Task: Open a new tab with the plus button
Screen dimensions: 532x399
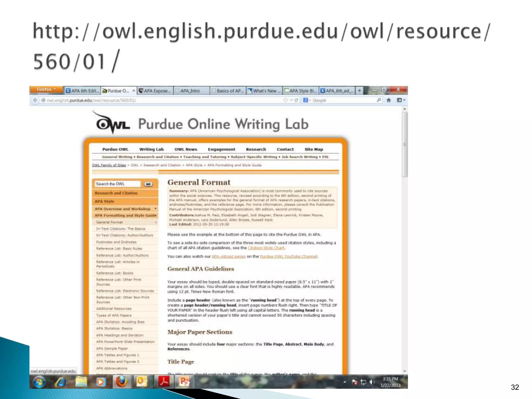Action: (x=359, y=91)
